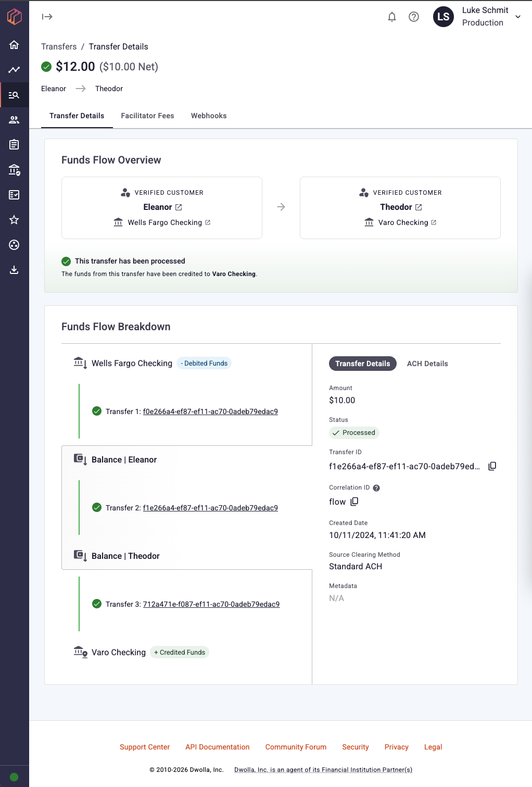Click the Correlation ID help tooltip icon

pyautogui.click(x=376, y=488)
